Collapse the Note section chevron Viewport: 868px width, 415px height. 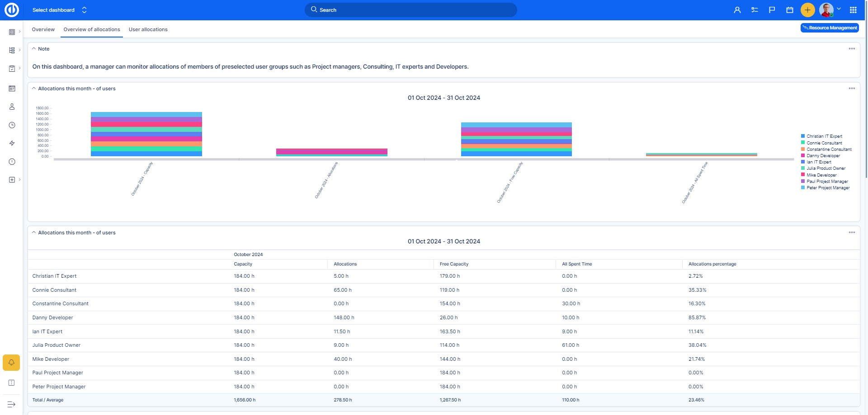pyautogui.click(x=34, y=49)
